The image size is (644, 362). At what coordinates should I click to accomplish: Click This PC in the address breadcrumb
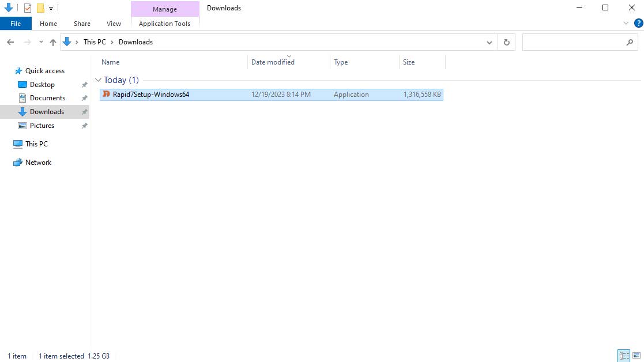(x=95, y=42)
